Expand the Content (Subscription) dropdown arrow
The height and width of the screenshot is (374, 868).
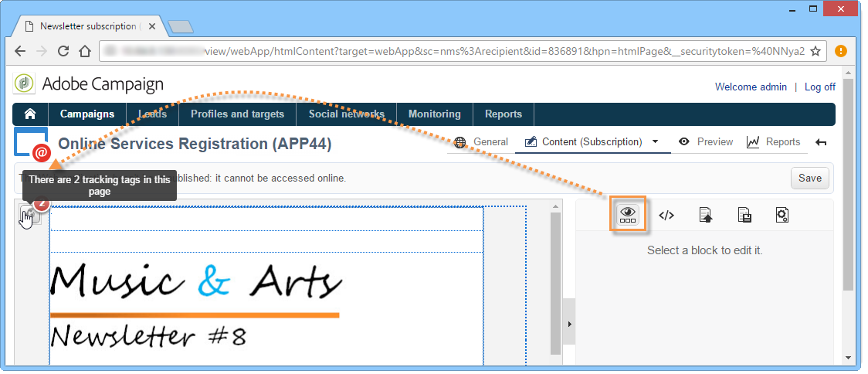tap(656, 142)
